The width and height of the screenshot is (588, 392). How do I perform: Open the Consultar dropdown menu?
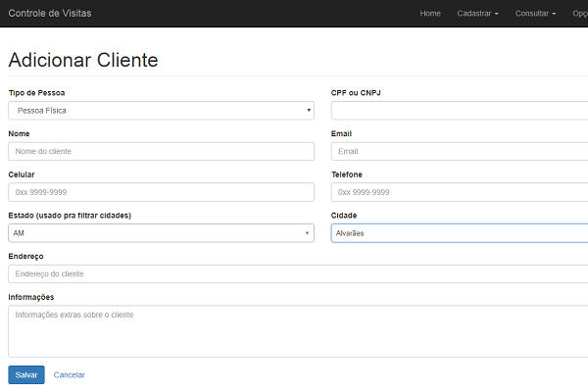(535, 13)
